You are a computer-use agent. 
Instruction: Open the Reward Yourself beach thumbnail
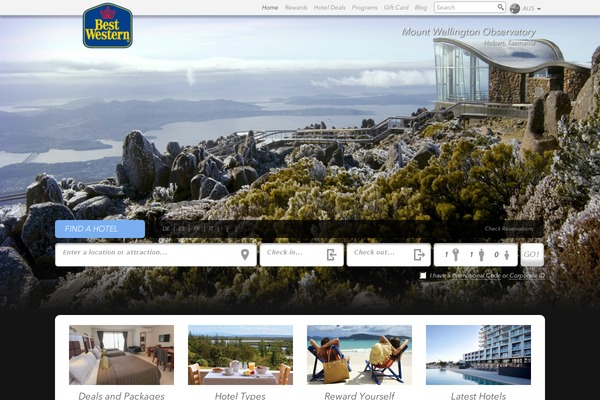pyautogui.click(x=359, y=355)
